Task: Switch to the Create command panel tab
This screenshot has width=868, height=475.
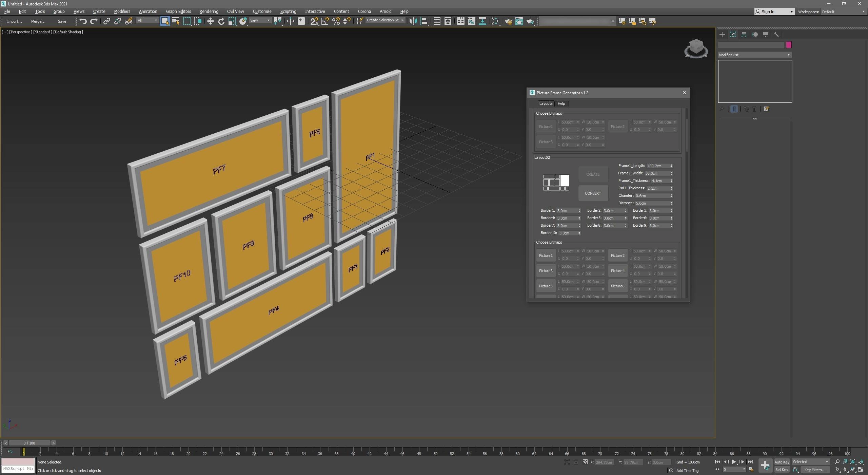Action: point(722,35)
